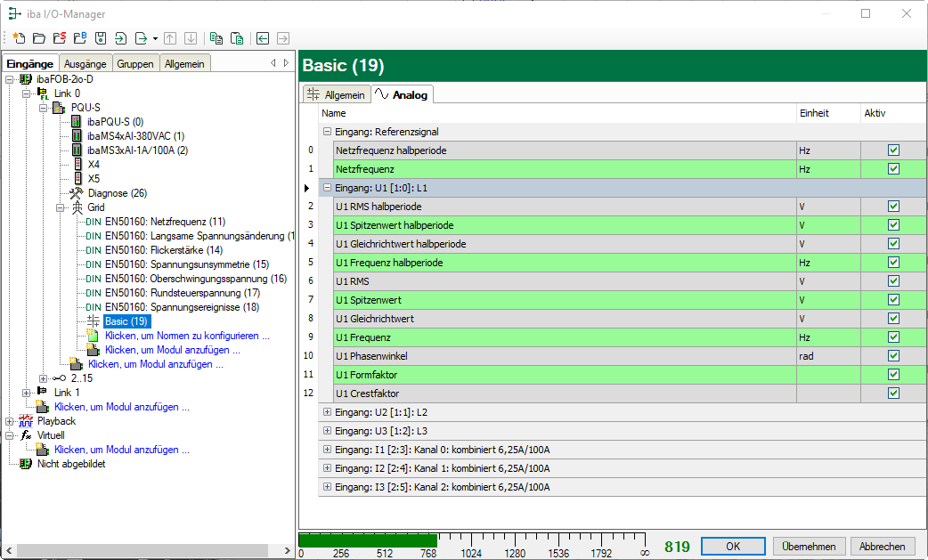Click the new configuration toolbar icon
The width and height of the screenshot is (928, 560).
[x=19, y=38]
